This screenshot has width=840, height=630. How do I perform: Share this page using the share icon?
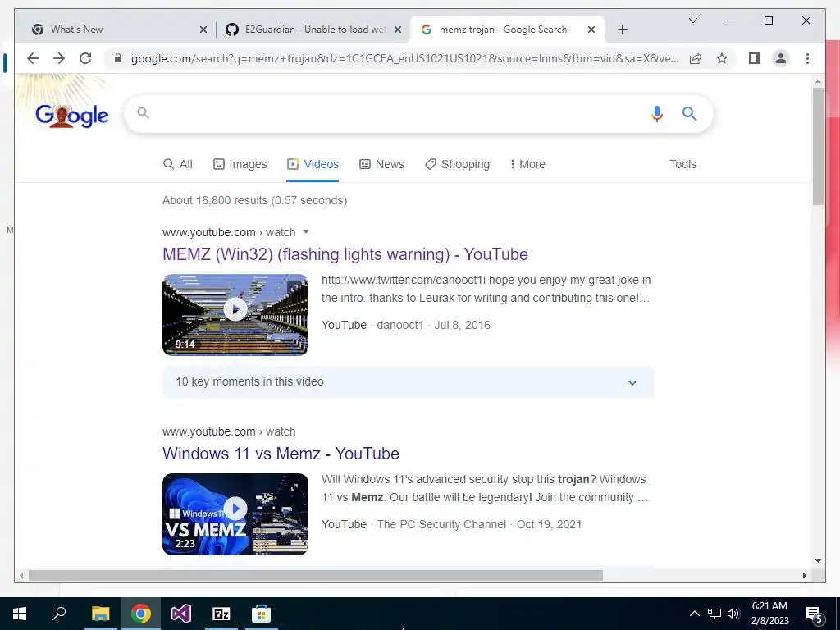pyautogui.click(x=696, y=58)
